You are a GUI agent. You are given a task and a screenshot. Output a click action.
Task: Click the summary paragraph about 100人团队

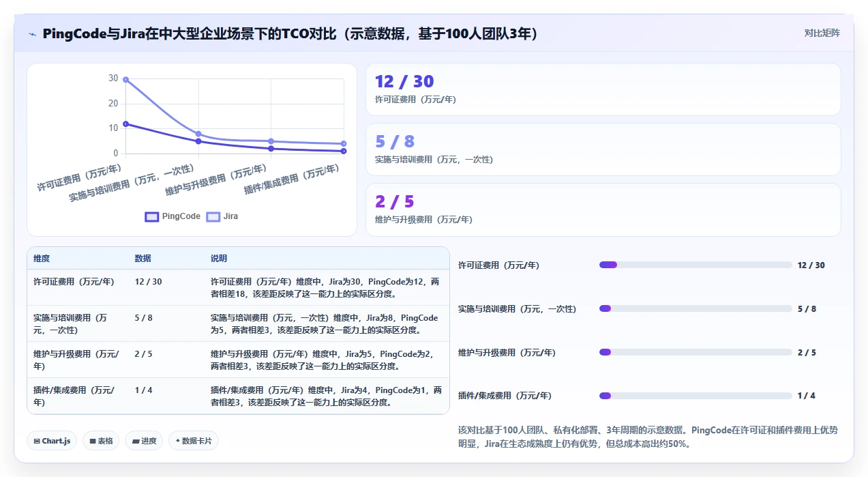coord(648,437)
